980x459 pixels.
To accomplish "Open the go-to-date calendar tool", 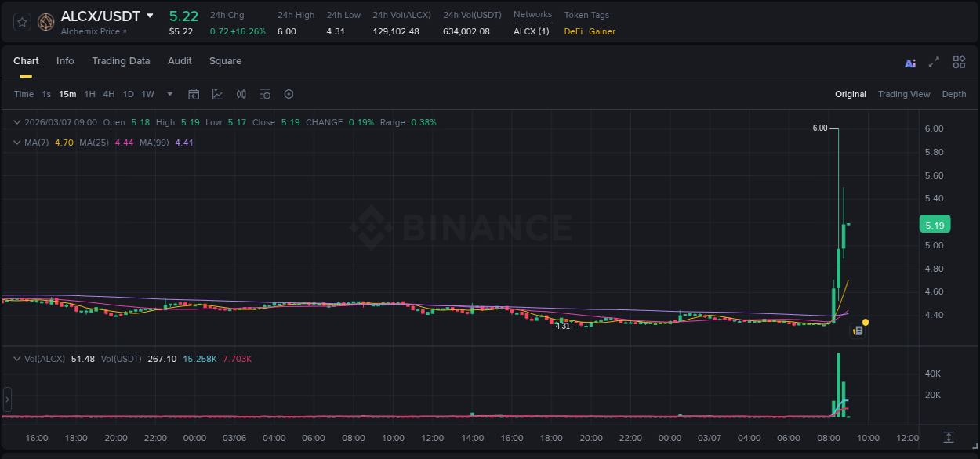I will tap(194, 93).
